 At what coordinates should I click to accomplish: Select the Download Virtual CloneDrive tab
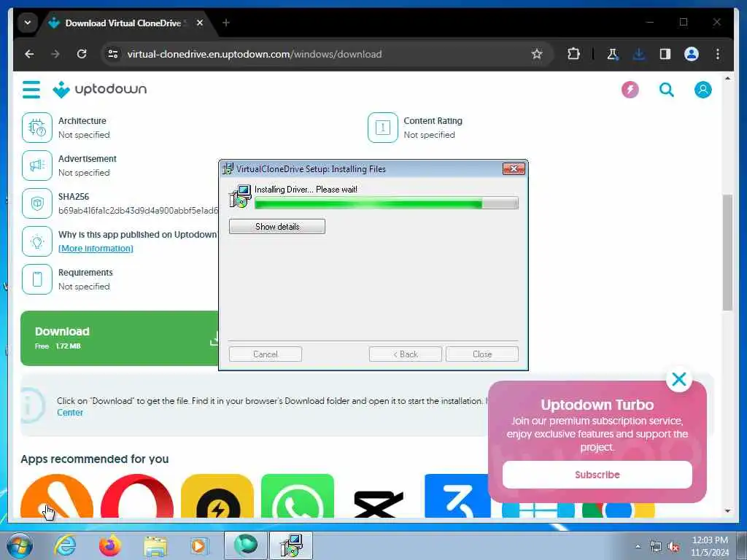click(123, 23)
